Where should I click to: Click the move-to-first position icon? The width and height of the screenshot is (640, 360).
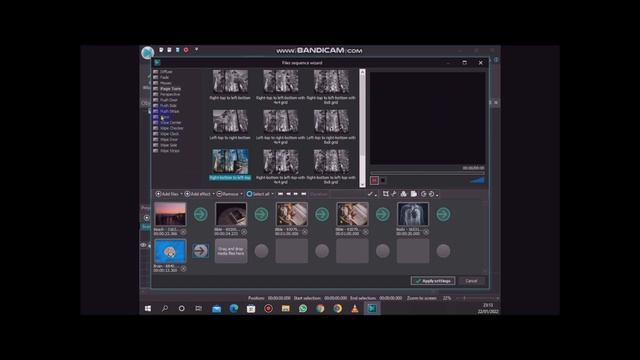280,194
